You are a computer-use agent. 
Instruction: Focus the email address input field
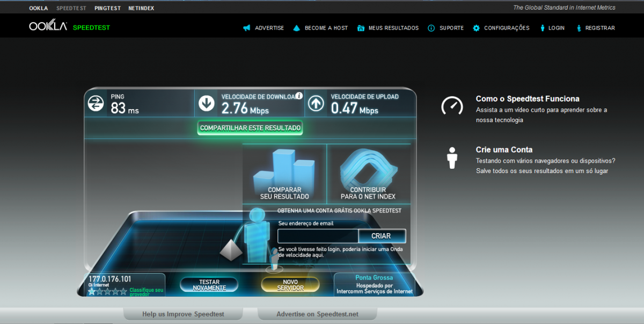tap(318, 236)
